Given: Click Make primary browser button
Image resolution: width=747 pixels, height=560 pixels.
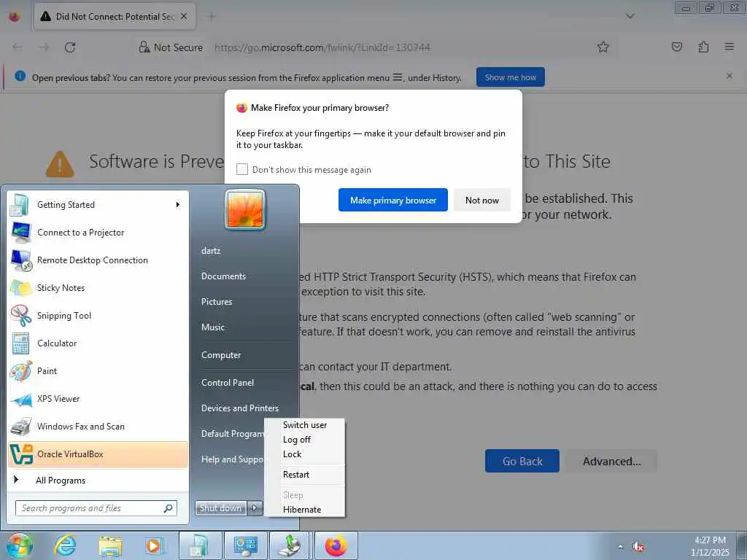Looking at the screenshot, I should (x=393, y=200).
